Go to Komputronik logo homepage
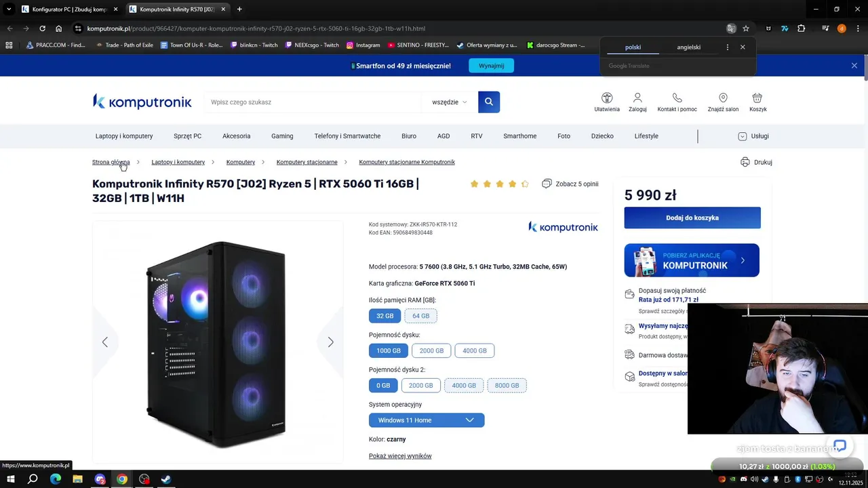 point(142,102)
